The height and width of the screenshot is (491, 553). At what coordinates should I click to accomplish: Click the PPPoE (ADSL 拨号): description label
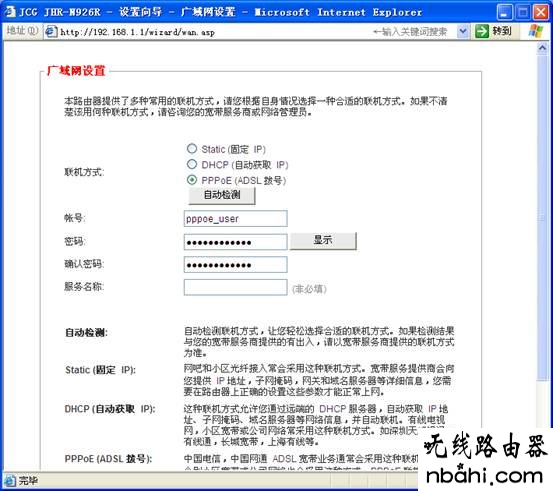(x=109, y=459)
